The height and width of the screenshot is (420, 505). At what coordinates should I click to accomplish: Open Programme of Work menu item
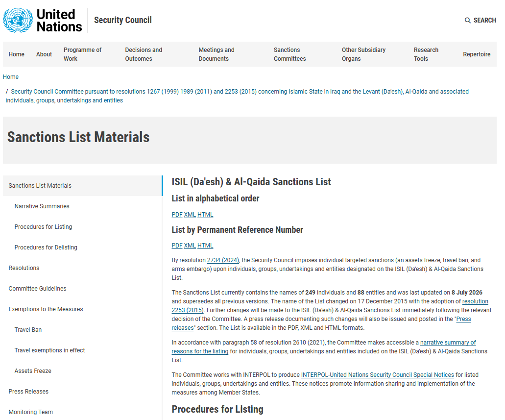(82, 54)
